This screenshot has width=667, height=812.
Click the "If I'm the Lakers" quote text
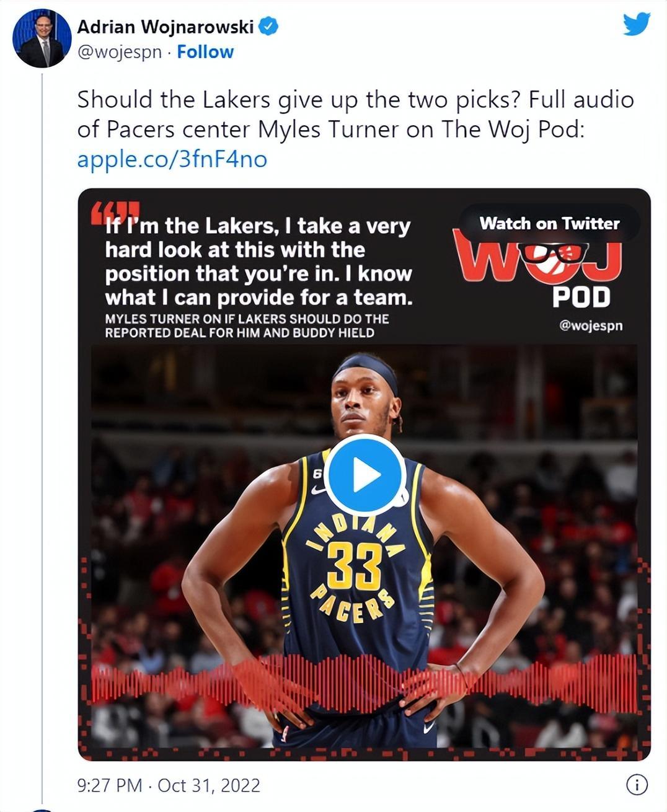click(x=258, y=262)
